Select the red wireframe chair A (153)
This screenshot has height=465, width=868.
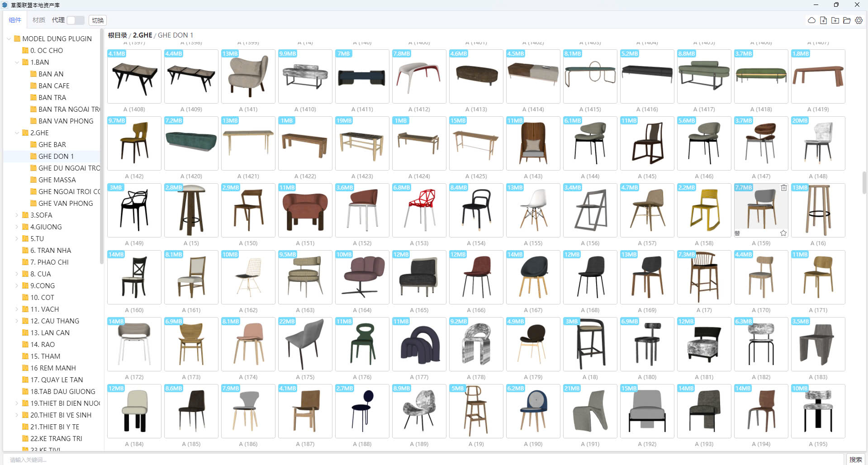point(419,210)
